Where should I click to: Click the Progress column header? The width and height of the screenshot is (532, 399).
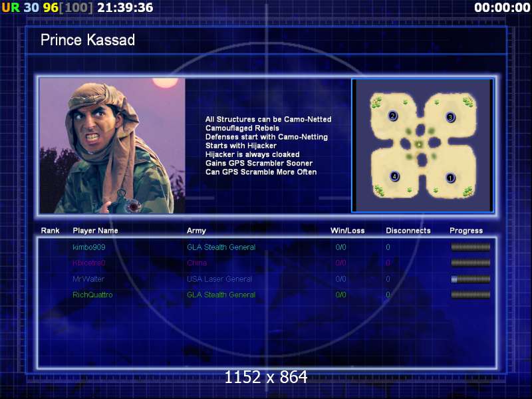point(466,231)
